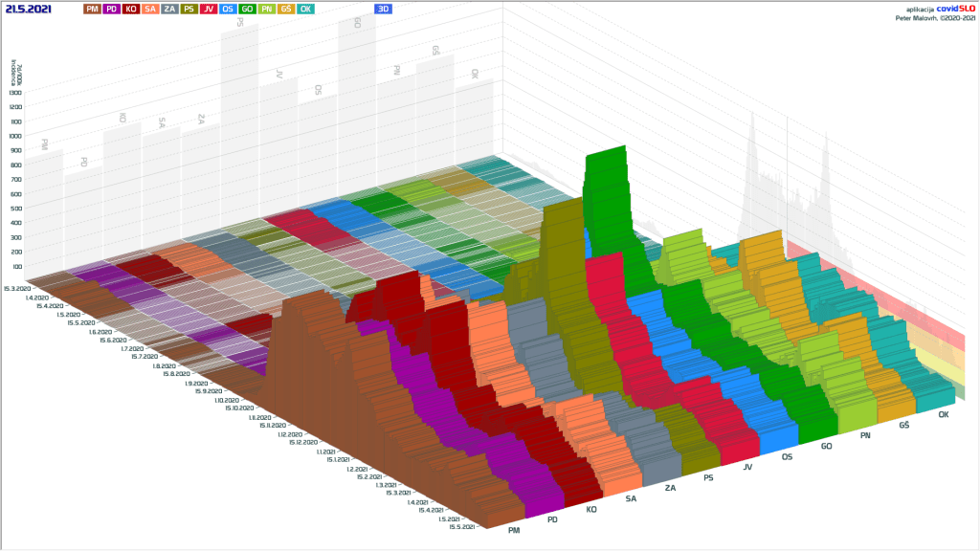Click the blue OS legend chip
This screenshot has height=551, width=980.
point(228,9)
